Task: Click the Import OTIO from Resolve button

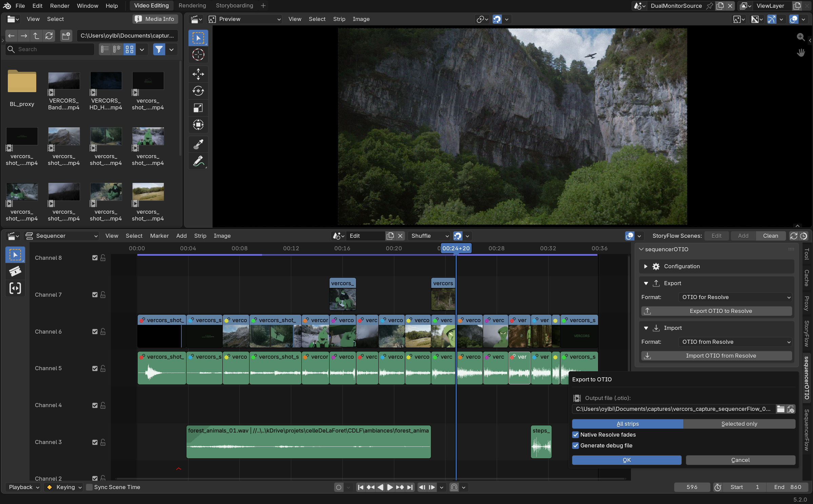Action: tap(716, 356)
